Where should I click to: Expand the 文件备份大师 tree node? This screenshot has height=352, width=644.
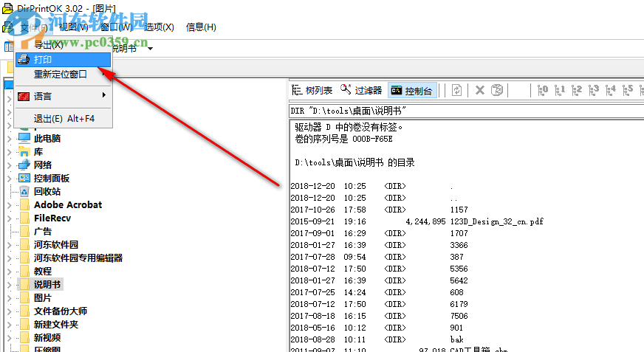pyautogui.click(x=10, y=311)
